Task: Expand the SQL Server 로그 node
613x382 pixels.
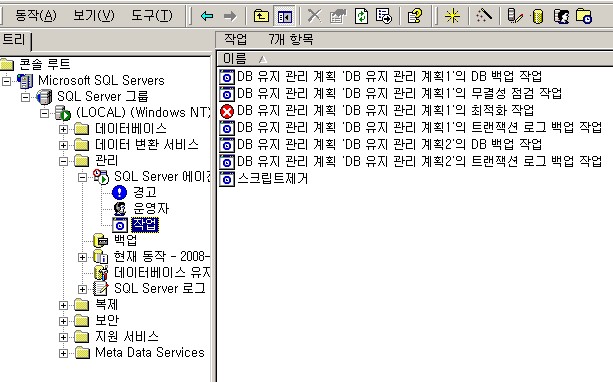Action: tap(82, 289)
